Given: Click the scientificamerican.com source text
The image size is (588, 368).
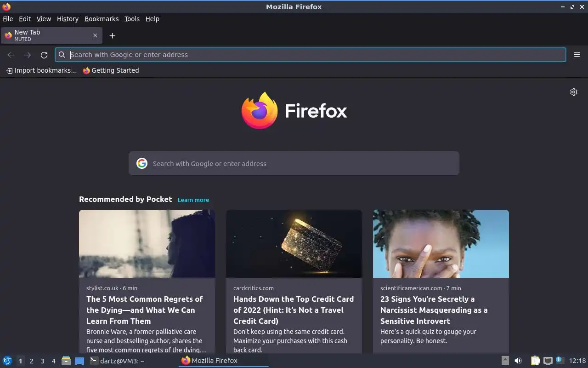Looking at the screenshot, I should coord(411,288).
